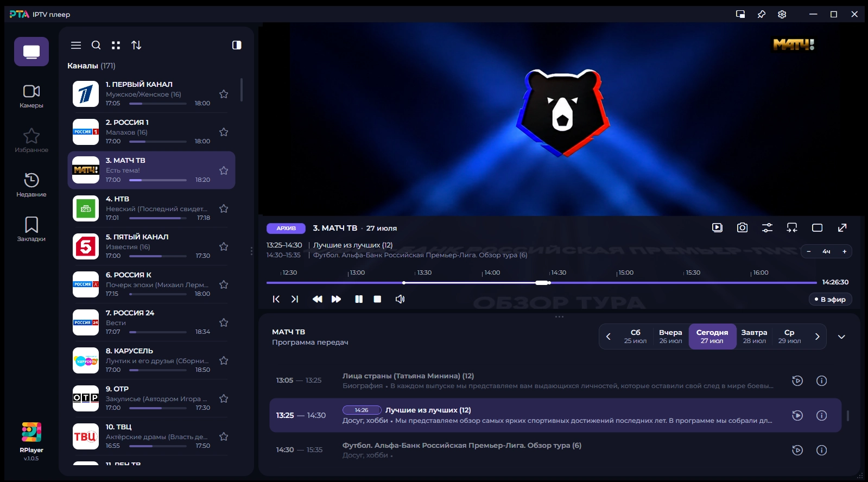The height and width of the screenshot is (482, 868).
Task: Select the РОССИЯ 24 channel
Action: click(x=151, y=322)
